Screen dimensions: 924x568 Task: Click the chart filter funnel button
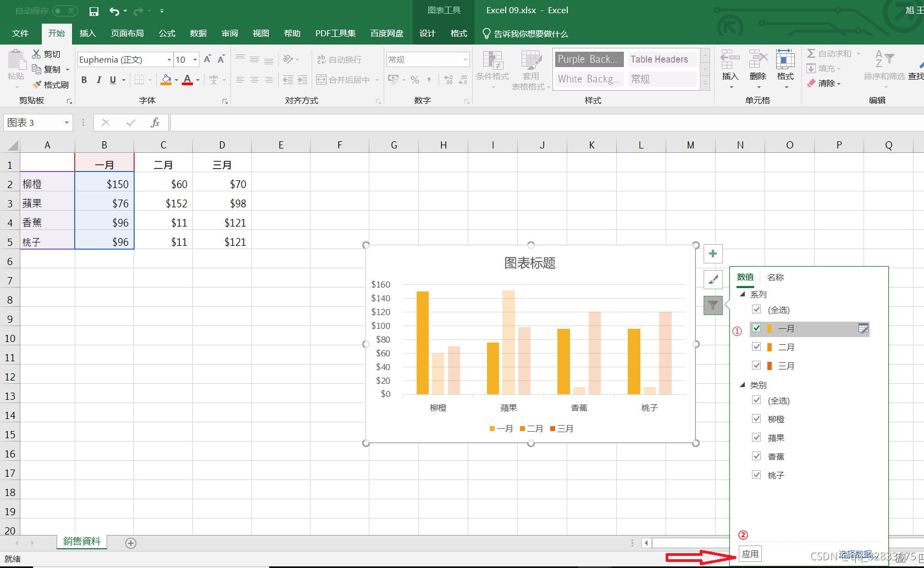point(713,305)
